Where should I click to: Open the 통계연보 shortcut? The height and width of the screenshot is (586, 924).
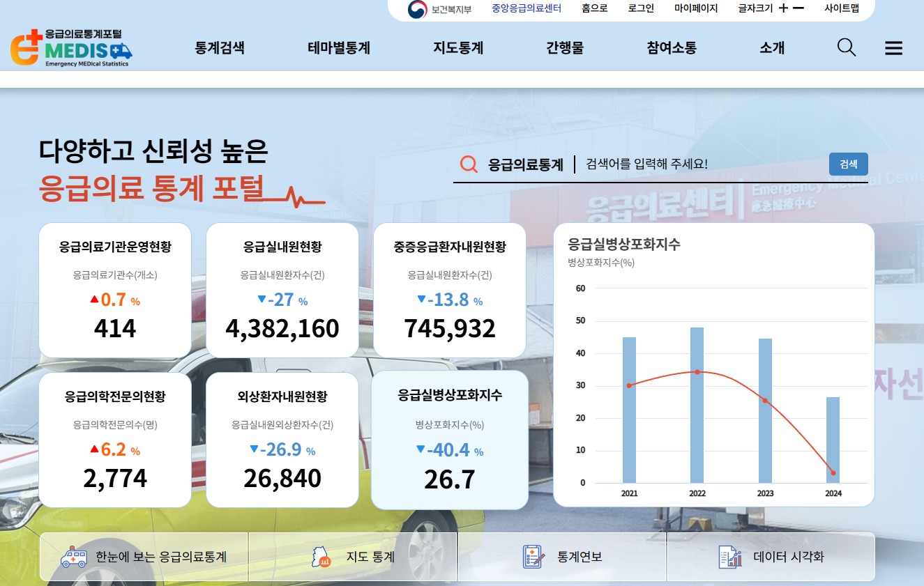click(562, 557)
